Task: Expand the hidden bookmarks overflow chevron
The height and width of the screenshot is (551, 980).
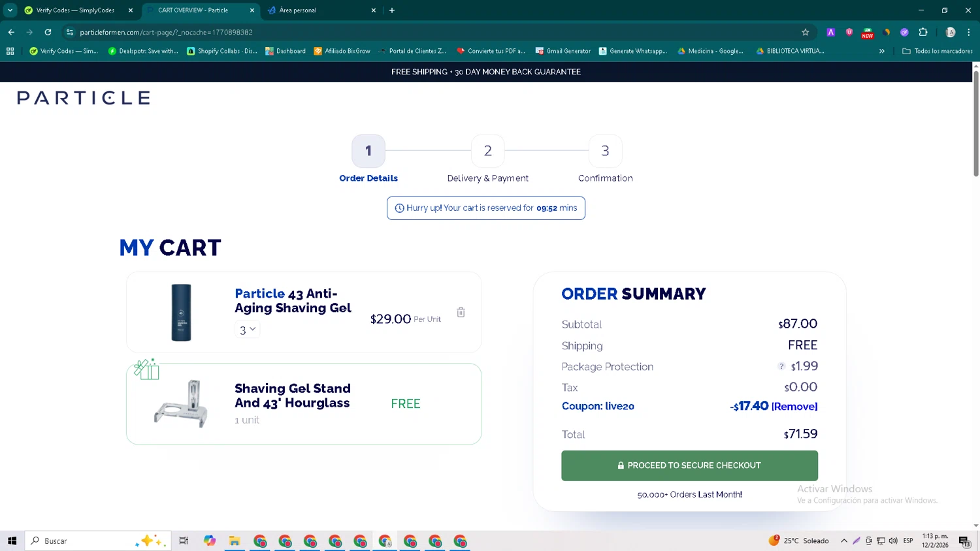Action: pos(882,51)
